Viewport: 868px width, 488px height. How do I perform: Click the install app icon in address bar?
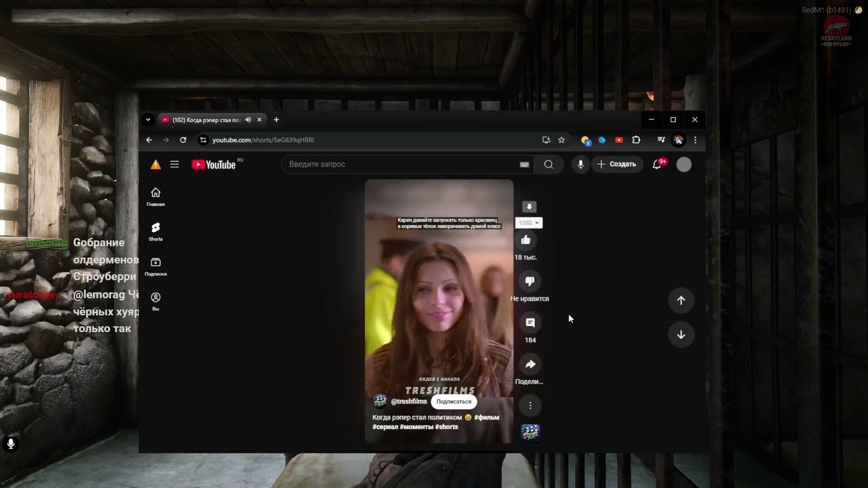click(x=546, y=140)
